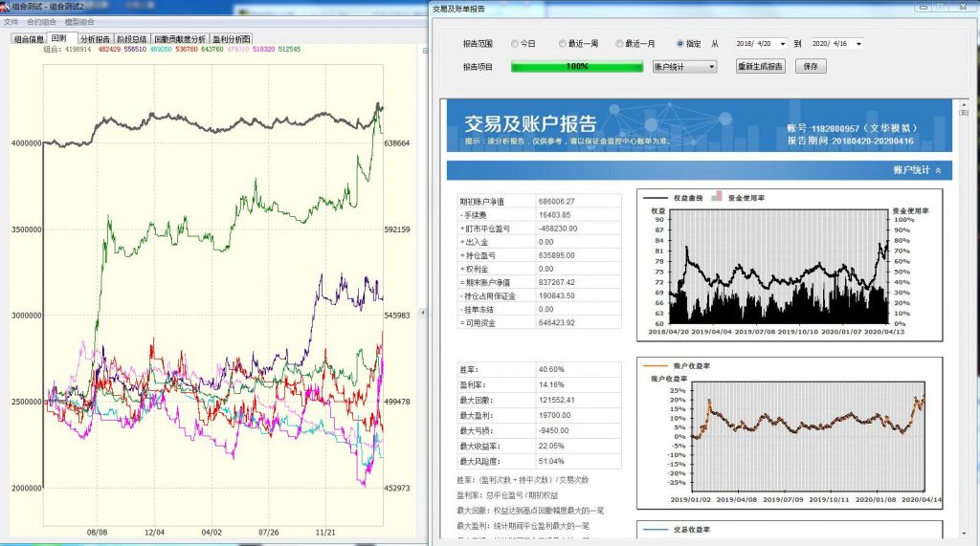The width and height of the screenshot is (980, 546).
Task: Click the 100% report progress bar
Action: click(x=577, y=67)
